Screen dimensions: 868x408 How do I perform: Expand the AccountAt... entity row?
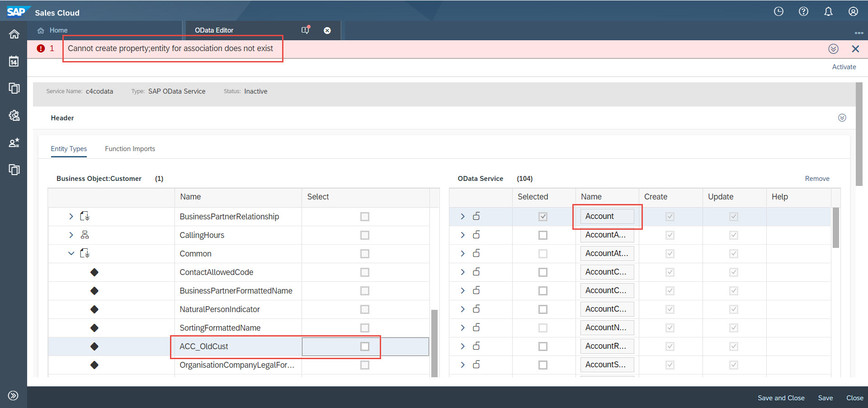(x=462, y=253)
